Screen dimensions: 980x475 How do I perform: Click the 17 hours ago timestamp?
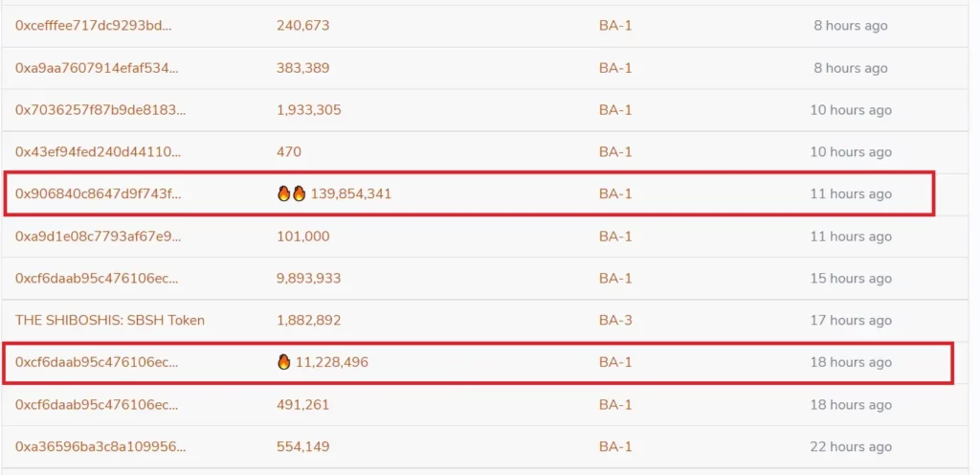point(851,320)
